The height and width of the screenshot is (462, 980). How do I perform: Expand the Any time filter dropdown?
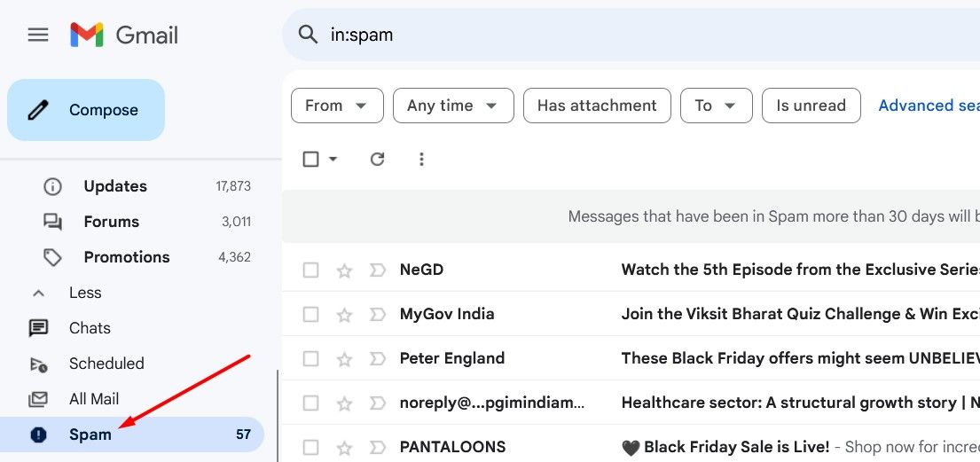pyautogui.click(x=453, y=106)
